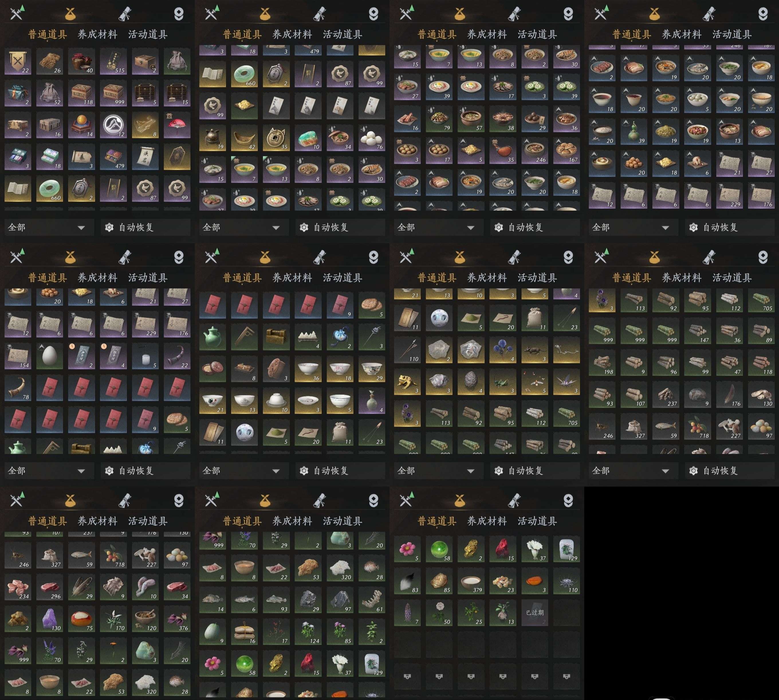
Task: Switch to 养成材料 tab in the top-left panel
Action: click(x=98, y=34)
